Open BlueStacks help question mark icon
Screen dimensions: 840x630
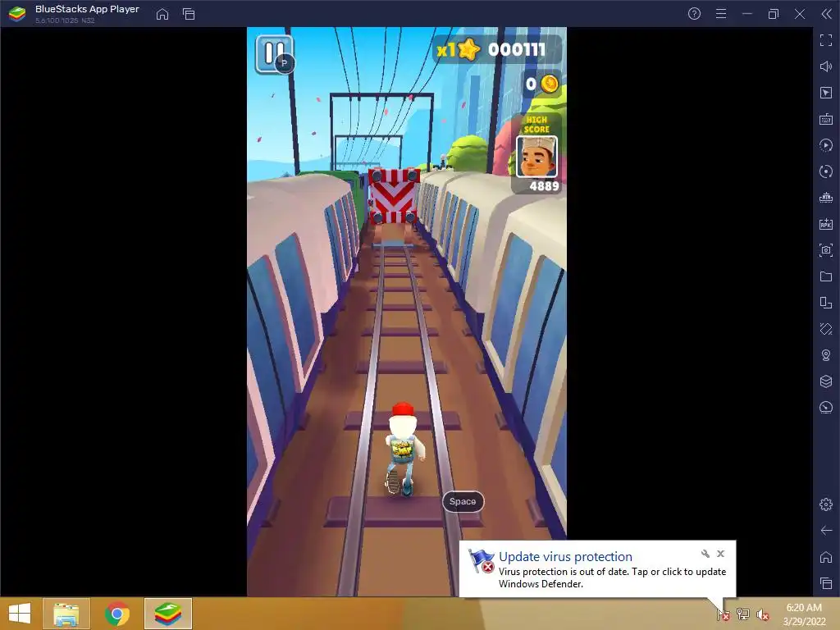tap(694, 14)
